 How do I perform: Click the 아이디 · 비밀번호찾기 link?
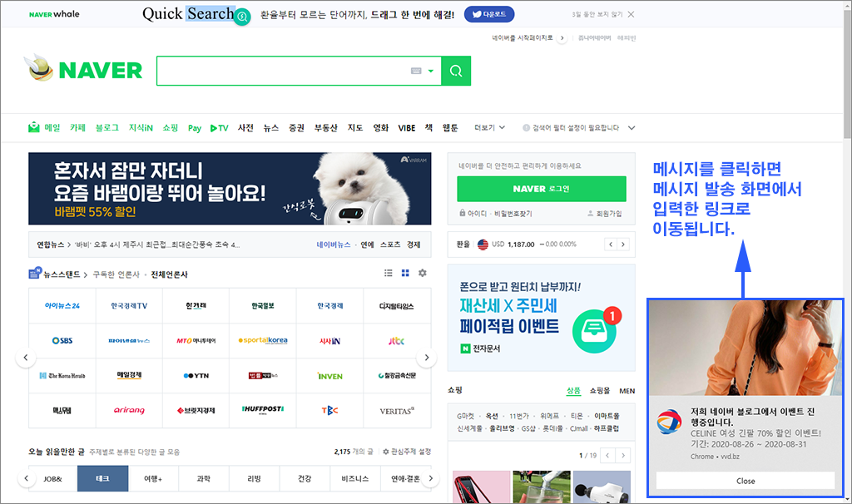pos(496,214)
